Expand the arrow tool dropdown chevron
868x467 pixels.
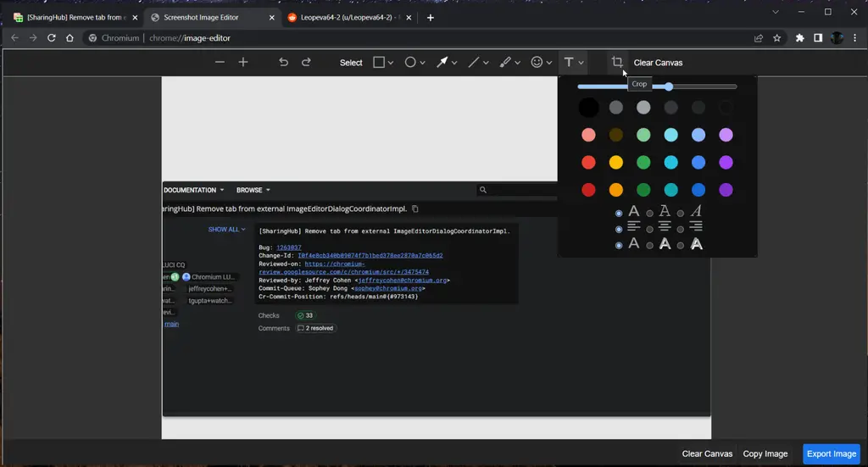454,63
